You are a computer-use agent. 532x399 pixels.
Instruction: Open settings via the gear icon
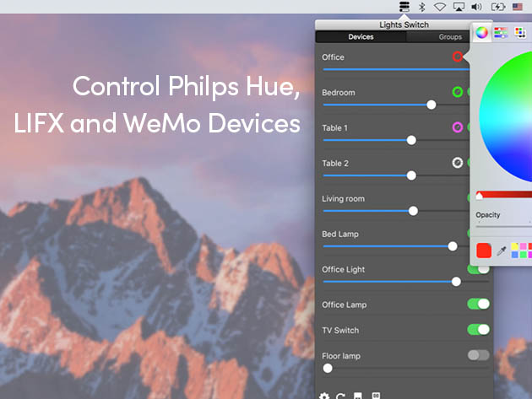tap(324, 396)
